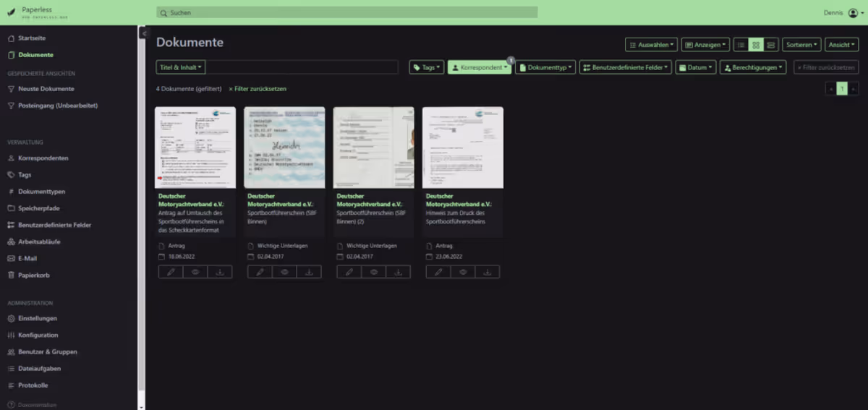Edit the Hinweis zum Druck document
Image resolution: width=868 pixels, height=410 pixels.
tap(438, 272)
